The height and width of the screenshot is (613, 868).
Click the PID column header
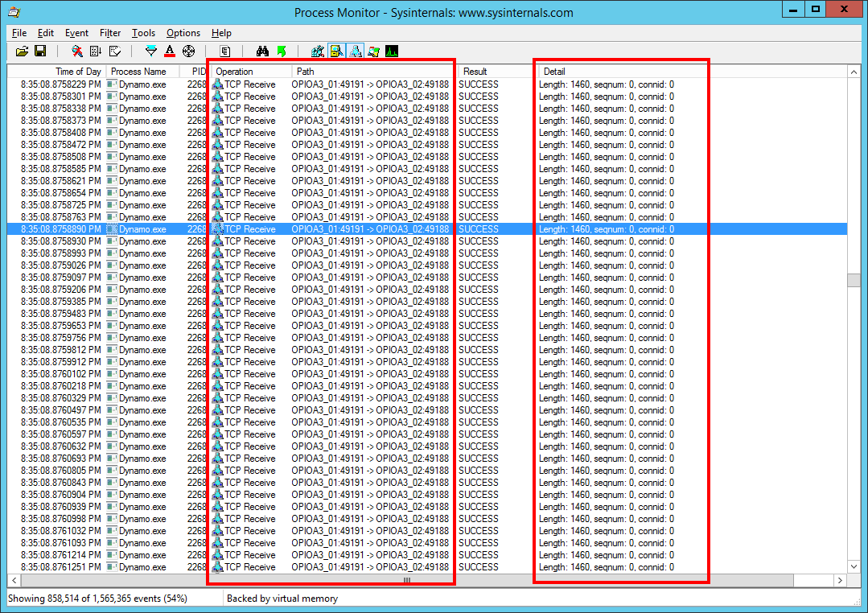pyautogui.click(x=195, y=72)
